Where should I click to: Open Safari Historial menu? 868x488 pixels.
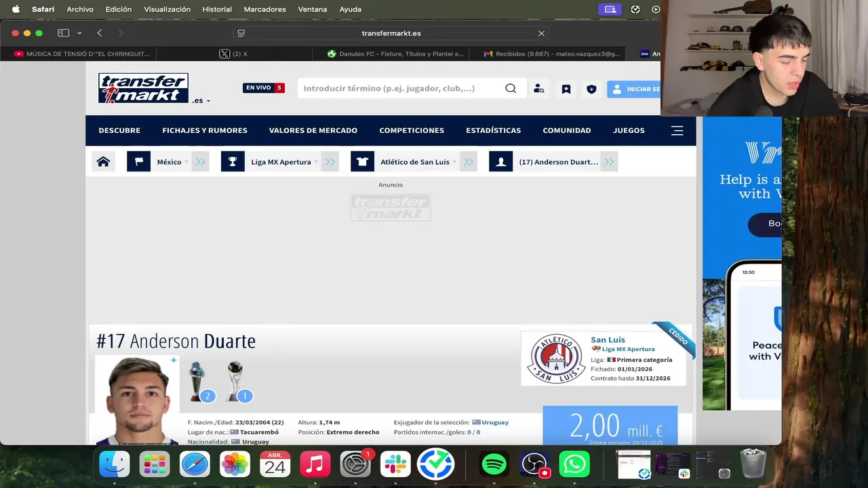pos(217,9)
